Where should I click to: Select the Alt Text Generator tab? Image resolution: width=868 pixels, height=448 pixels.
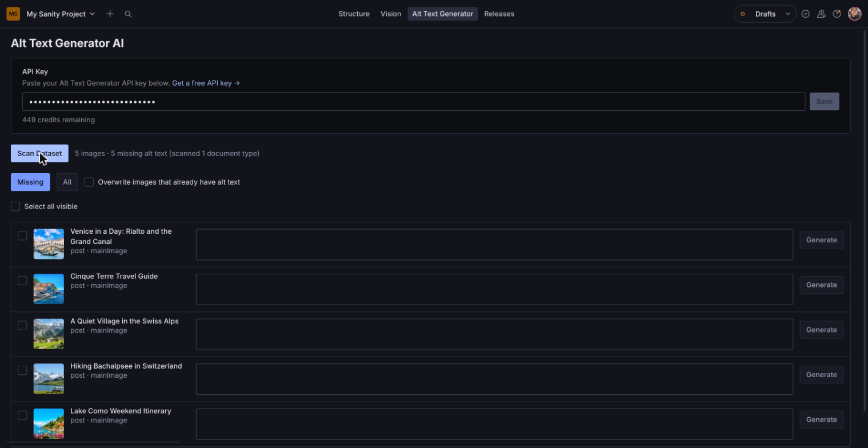tap(442, 14)
